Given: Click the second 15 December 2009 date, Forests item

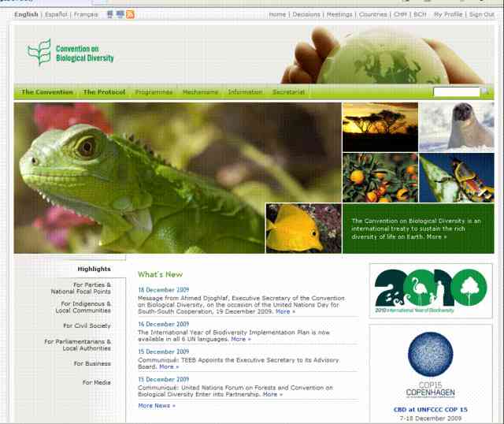Looking at the screenshot, I should point(164,379).
